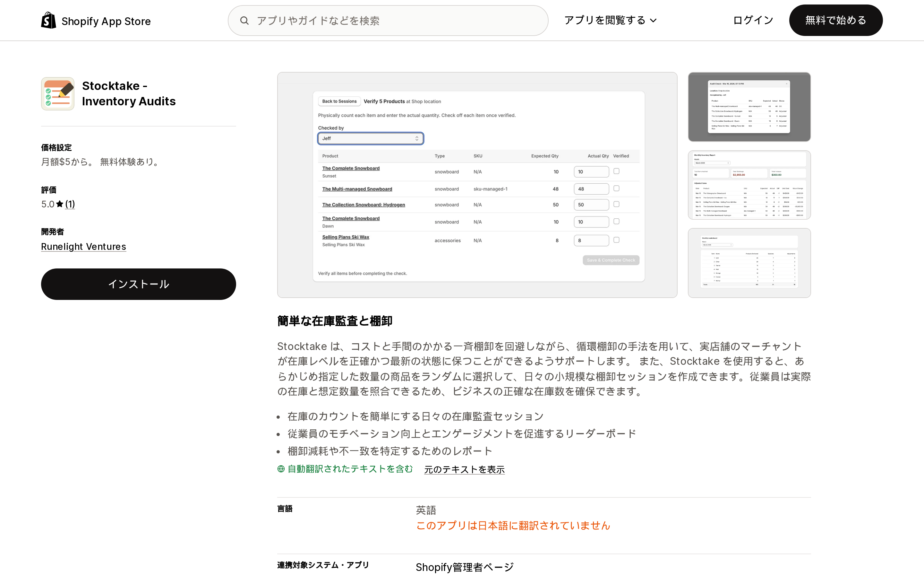Click the 簡単な在庫監査と棚卸 heading
This screenshot has height=578, width=924.
tap(335, 321)
